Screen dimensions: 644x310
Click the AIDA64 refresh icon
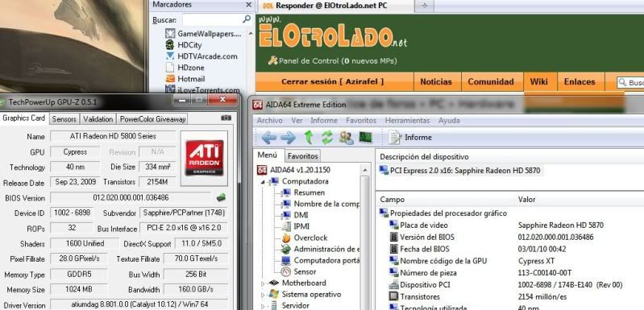click(x=327, y=138)
